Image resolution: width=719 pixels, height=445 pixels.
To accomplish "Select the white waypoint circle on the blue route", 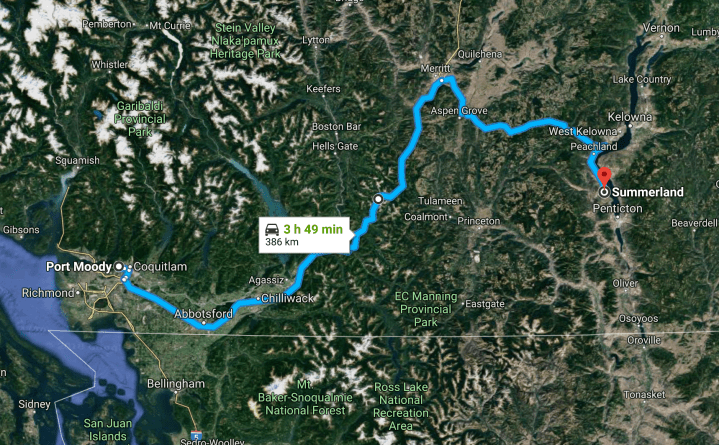I will click(x=378, y=199).
